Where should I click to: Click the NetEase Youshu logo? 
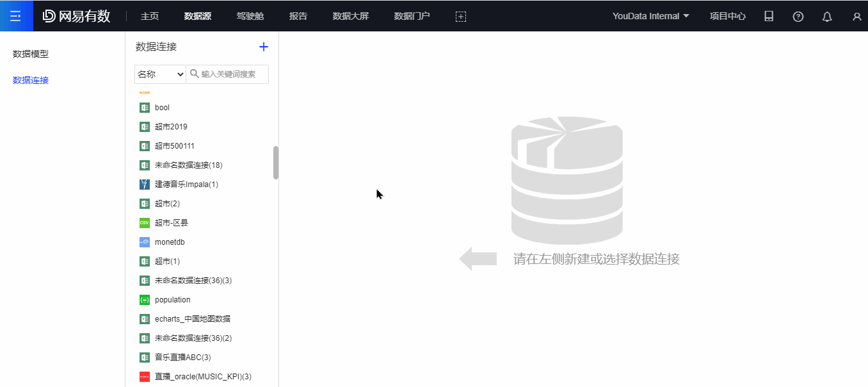77,17
